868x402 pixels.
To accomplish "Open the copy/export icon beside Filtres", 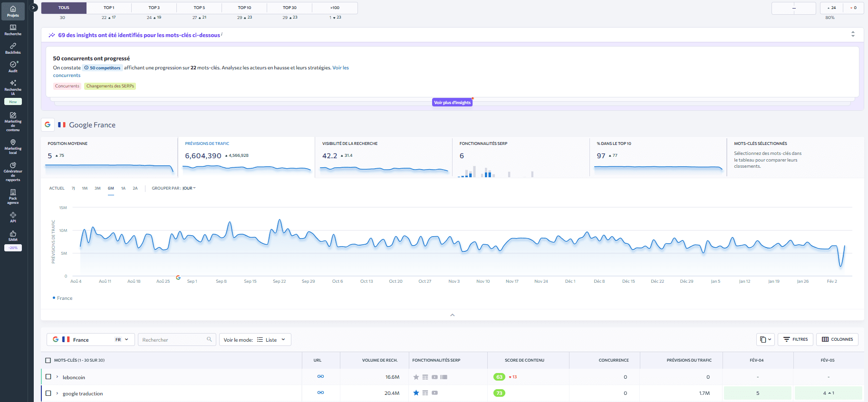I will coord(765,339).
